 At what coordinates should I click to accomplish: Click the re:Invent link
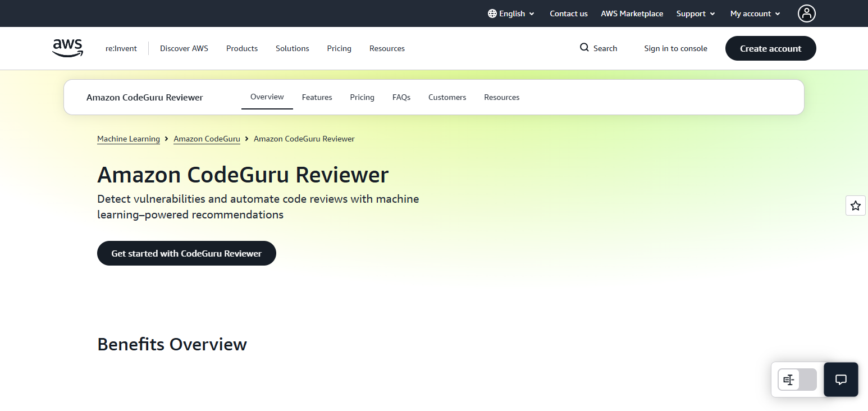121,48
